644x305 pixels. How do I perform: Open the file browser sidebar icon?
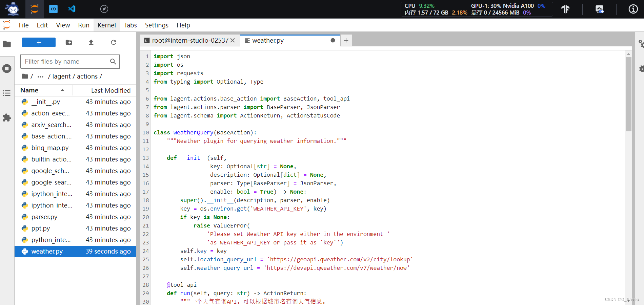pyautogui.click(x=7, y=44)
